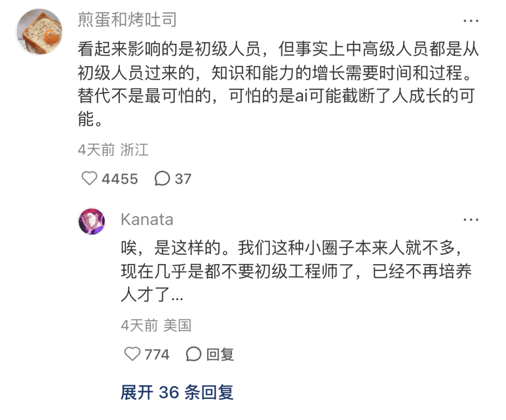
Task: Click the 774 like count on the reply
Action: [x=156, y=354]
